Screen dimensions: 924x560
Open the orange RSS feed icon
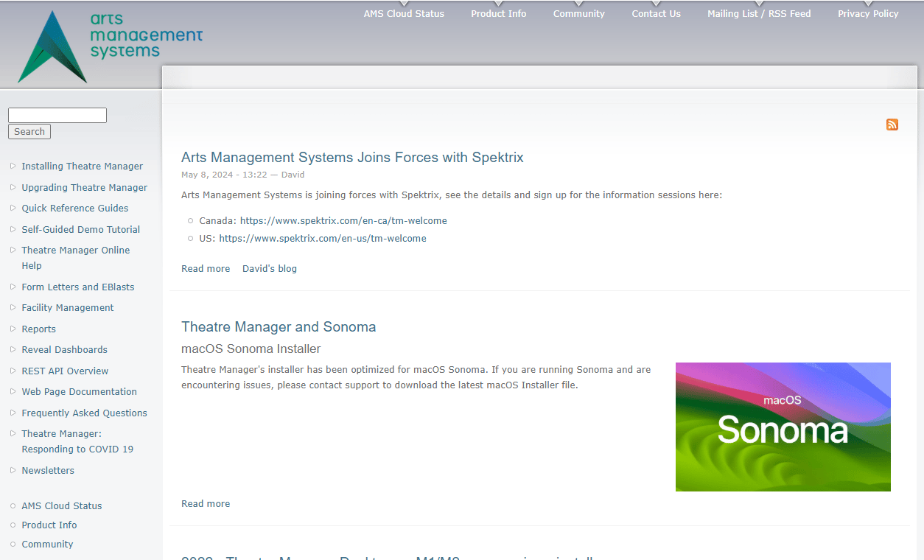[x=892, y=125]
